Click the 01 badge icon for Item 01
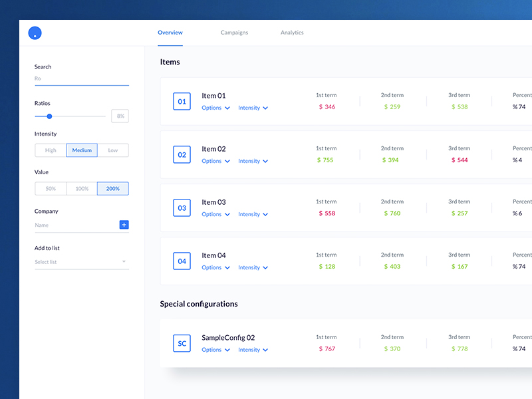 click(x=182, y=101)
